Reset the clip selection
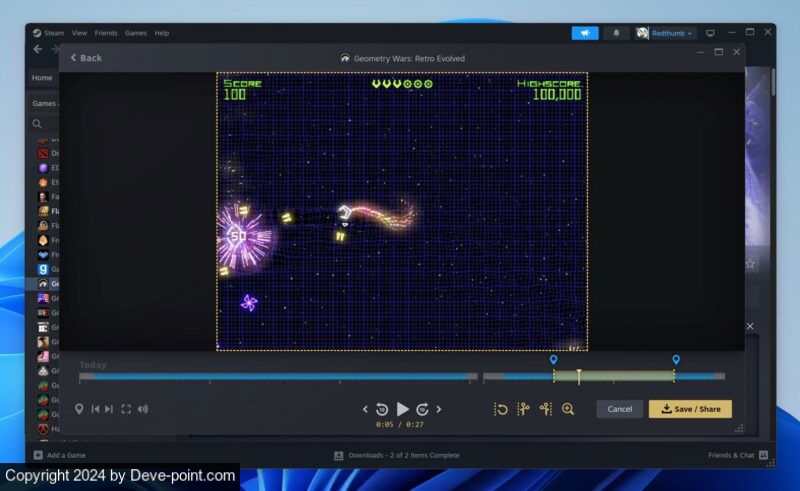The height and width of the screenshot is (491, 800). pos(501,409)
